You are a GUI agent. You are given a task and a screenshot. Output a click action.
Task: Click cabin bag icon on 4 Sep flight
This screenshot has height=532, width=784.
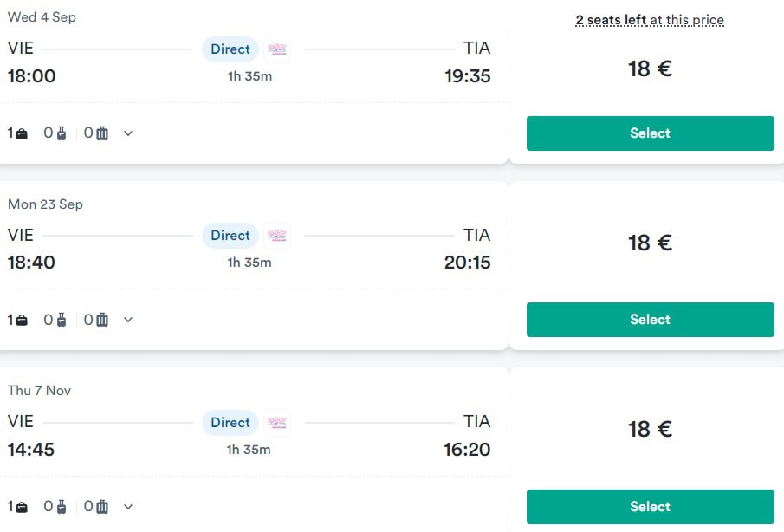[61, 133]
